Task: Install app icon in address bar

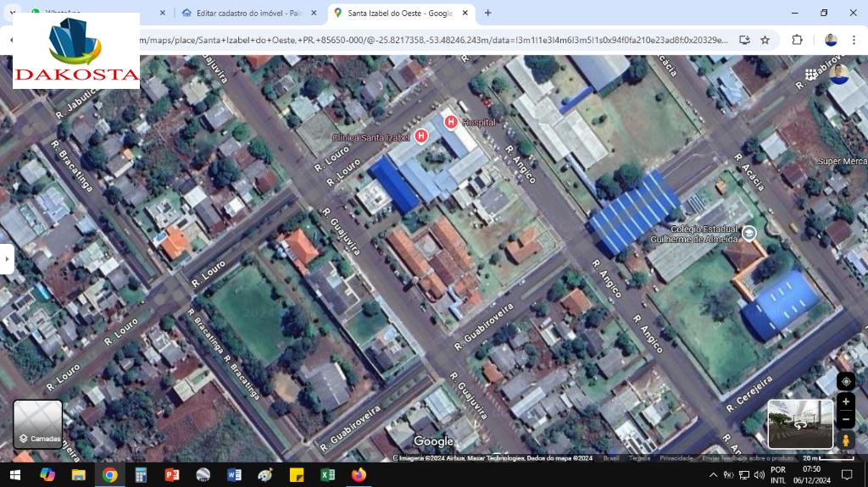Action: tap(744, 40)
